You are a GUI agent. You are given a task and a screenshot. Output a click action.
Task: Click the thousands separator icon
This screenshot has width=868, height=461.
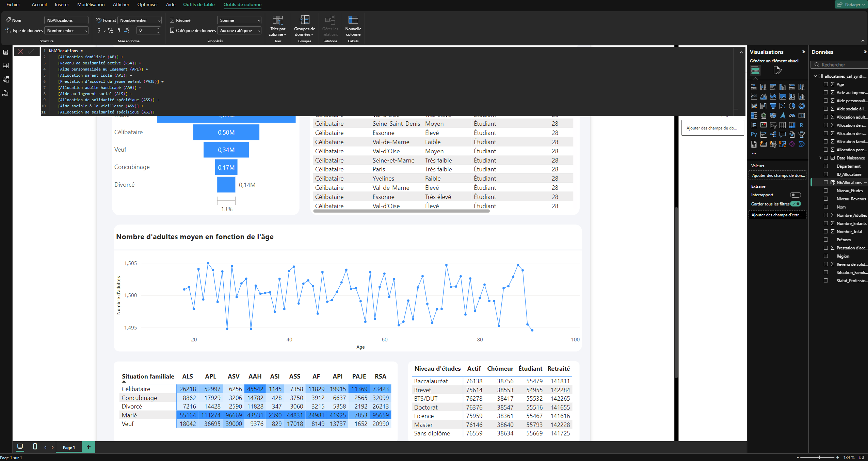119,30
